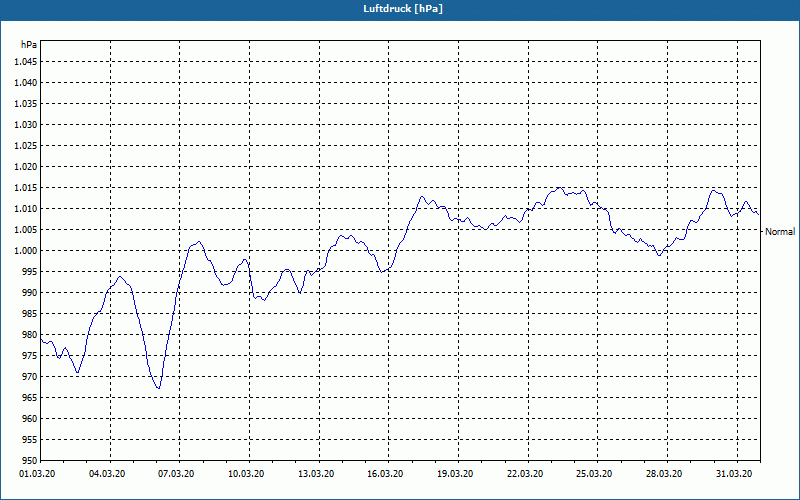The image size is (800, 500).
Task: Select the 960 axis value
Action: point(30,418)
